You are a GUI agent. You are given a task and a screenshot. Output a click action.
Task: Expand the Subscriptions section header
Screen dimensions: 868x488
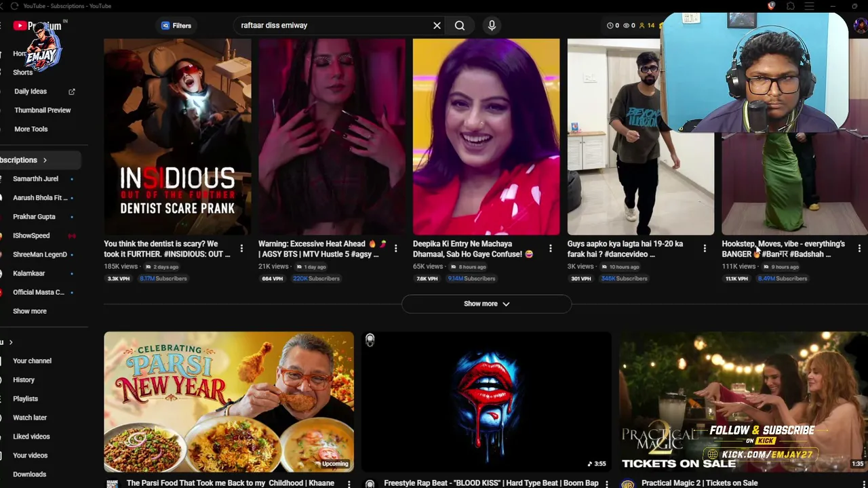click(x=24, y=160)
